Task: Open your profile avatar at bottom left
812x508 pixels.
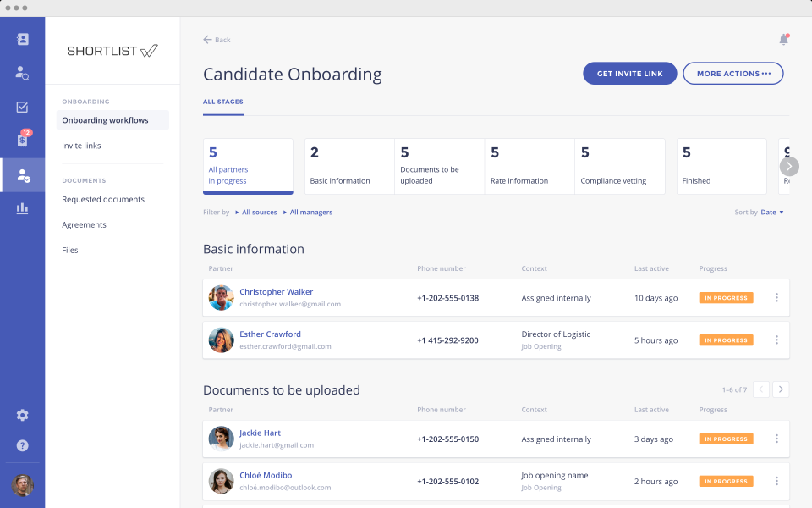Action: coord(22,486)
